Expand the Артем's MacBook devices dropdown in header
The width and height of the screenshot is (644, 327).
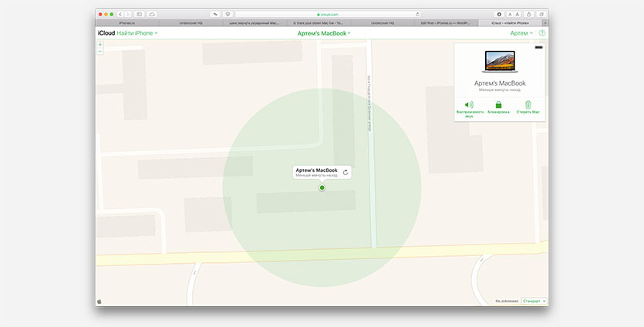324,34
